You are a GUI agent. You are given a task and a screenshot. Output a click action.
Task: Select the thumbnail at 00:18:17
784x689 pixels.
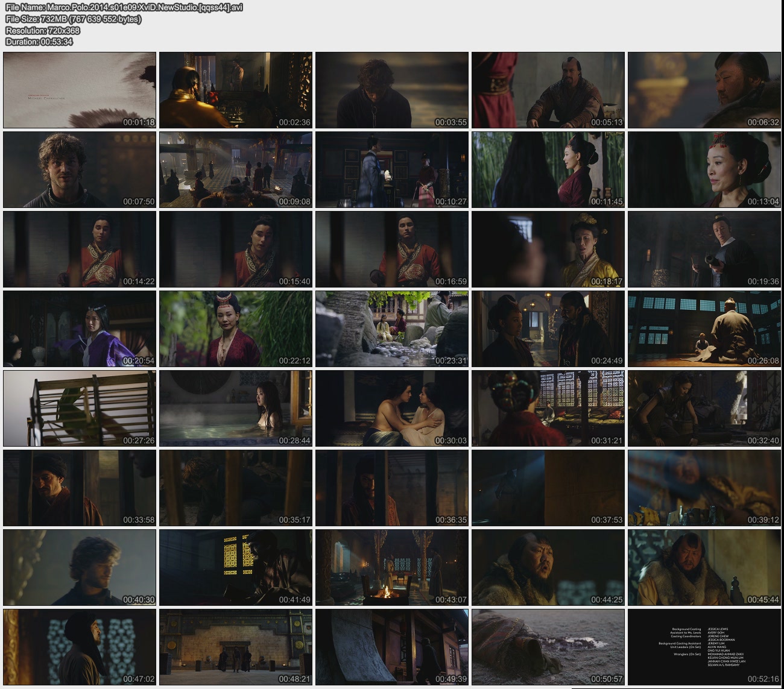pyautogui.click(x=548, y=249)
